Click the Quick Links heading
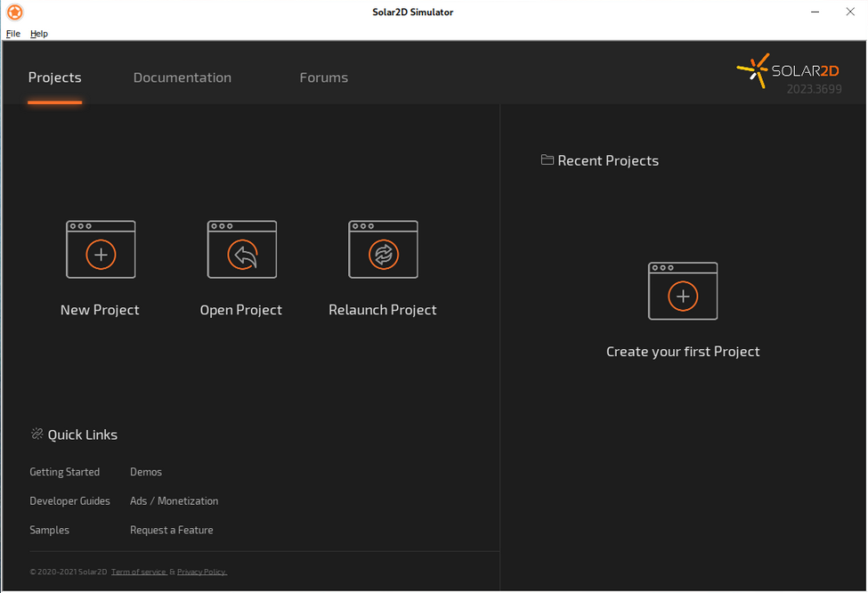This screenshot has width=868, height=593. [x=83, y=435]
